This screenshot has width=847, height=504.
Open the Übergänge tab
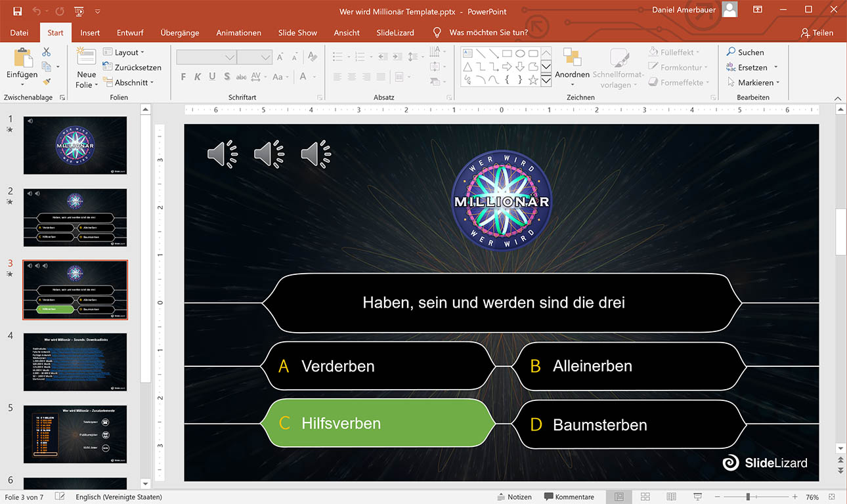[179, 33]
